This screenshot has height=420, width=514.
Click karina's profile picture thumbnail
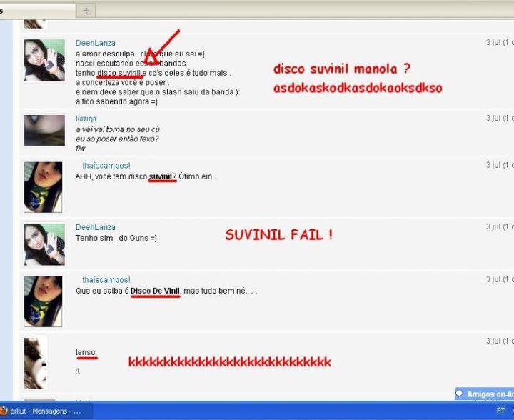point(44,130)
